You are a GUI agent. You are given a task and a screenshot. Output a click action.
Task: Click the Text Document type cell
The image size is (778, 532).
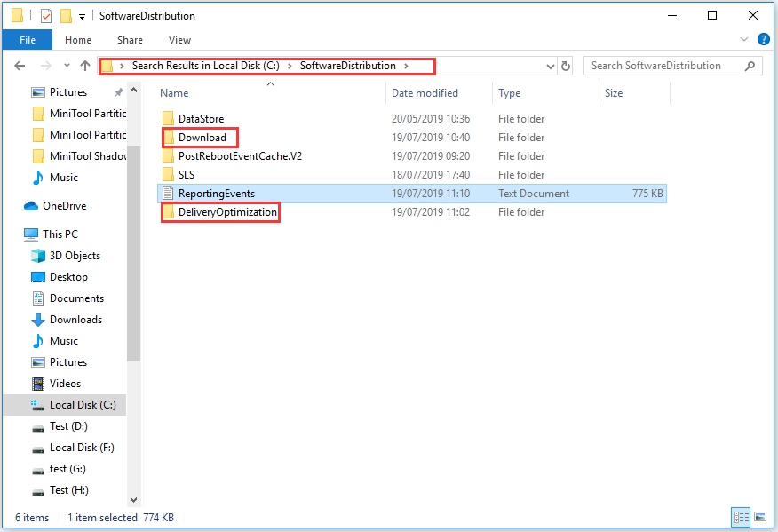[x=534, y=194]
